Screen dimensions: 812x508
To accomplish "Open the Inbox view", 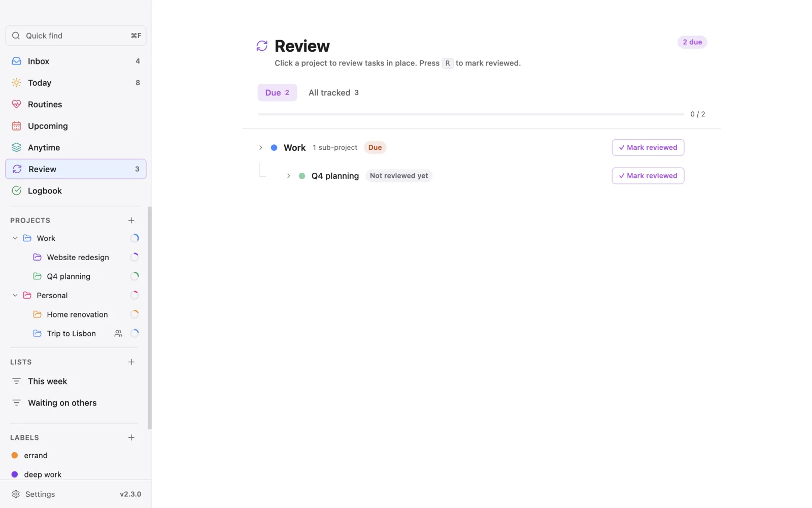I will pyautogui.click(x=76, y=61).
